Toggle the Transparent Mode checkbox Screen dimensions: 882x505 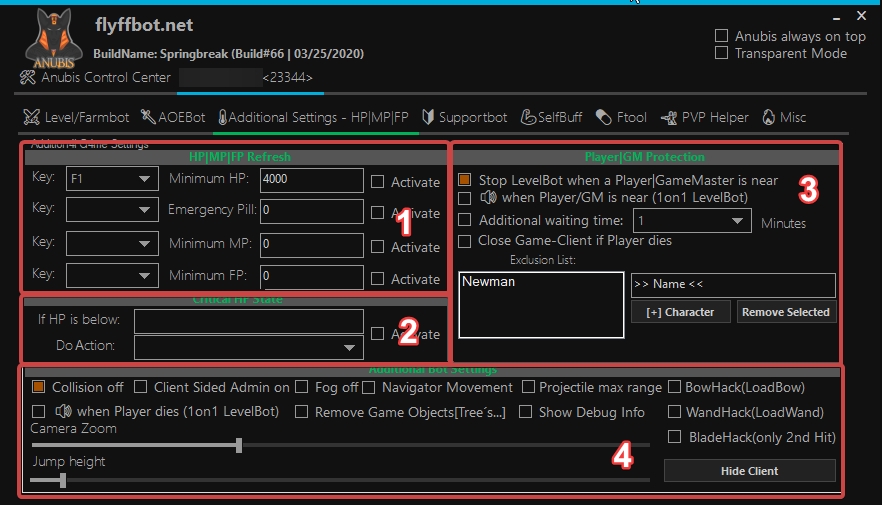(722, 53)
